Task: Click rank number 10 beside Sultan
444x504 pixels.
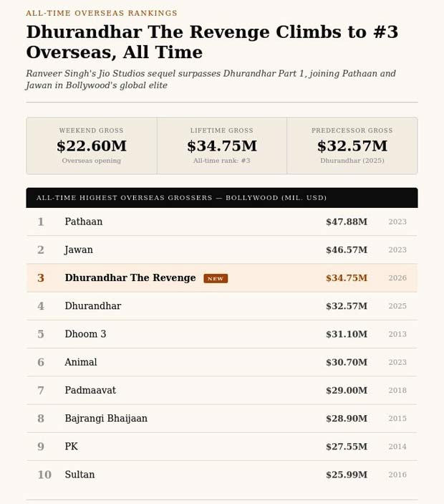Action: pos(44,475)
